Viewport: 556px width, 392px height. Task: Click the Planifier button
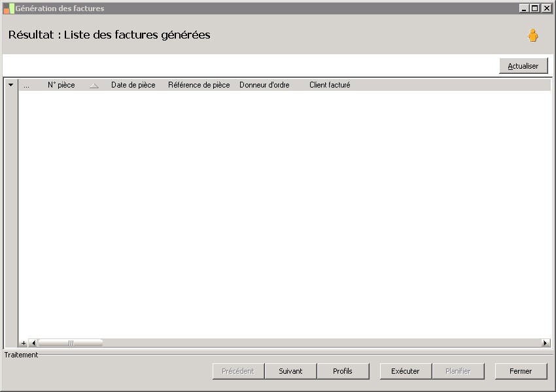[x=458, y=371]
